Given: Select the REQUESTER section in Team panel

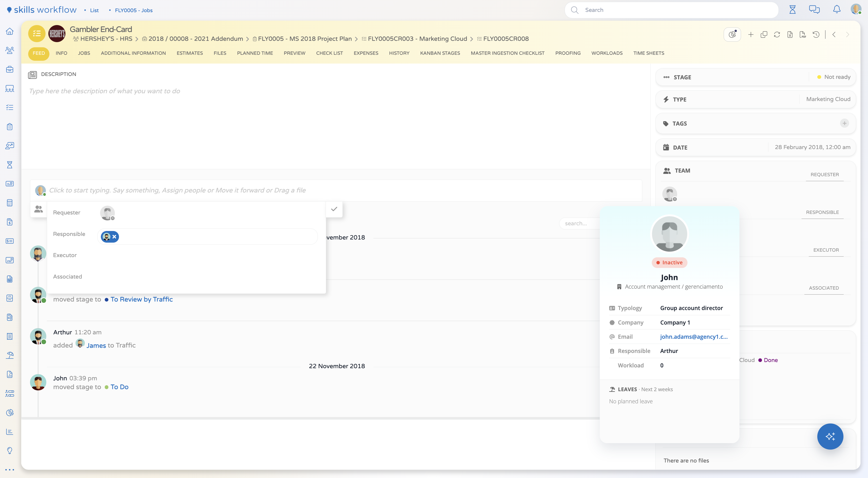Looking at the screenshot, I should pos(825,175).
